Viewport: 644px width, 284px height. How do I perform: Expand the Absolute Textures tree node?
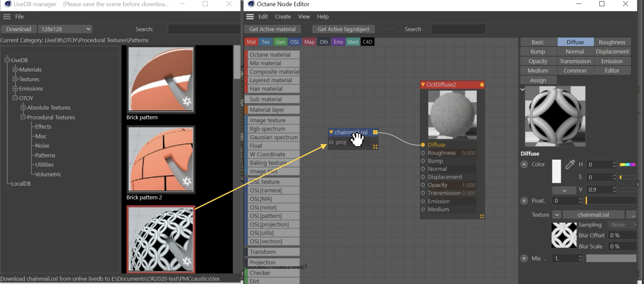(23, 108)
